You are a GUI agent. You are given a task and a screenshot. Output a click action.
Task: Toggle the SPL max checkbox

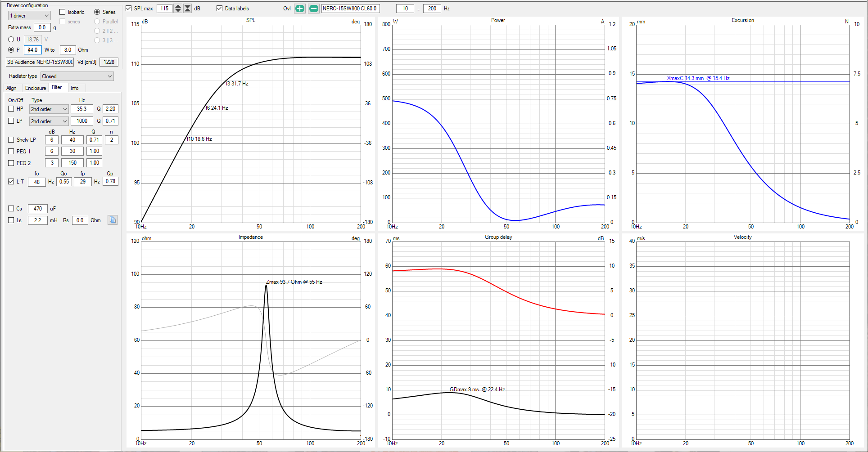click(x=129, y=9)
